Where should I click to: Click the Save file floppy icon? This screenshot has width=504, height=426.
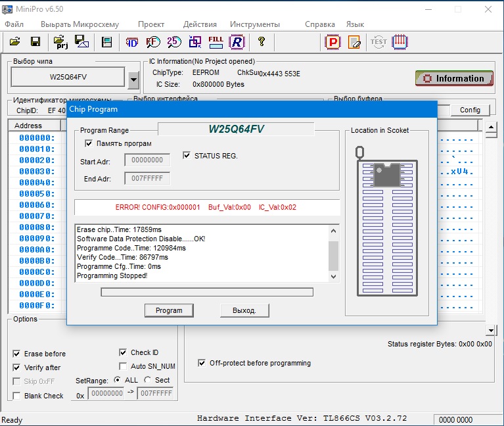tap(35, 42)
